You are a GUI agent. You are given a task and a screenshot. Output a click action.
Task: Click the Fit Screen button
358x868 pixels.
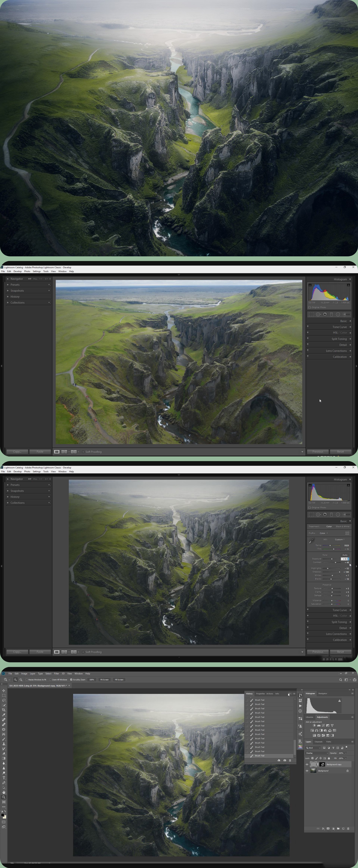104,680
